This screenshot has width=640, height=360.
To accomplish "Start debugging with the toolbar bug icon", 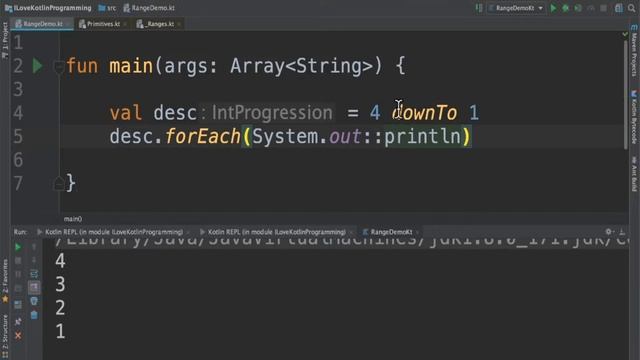I will (x=566, y=8).
